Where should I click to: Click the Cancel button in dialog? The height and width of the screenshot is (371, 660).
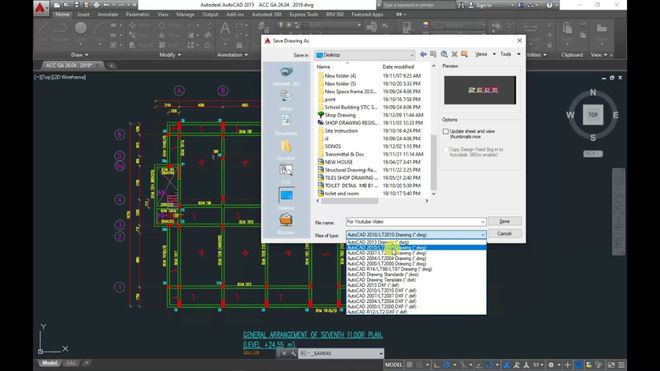504,234
